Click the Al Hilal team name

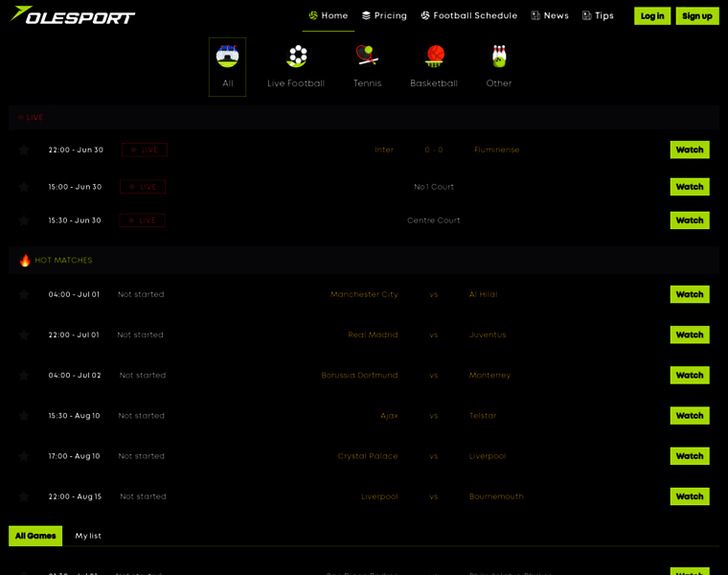tap(483, 294)
